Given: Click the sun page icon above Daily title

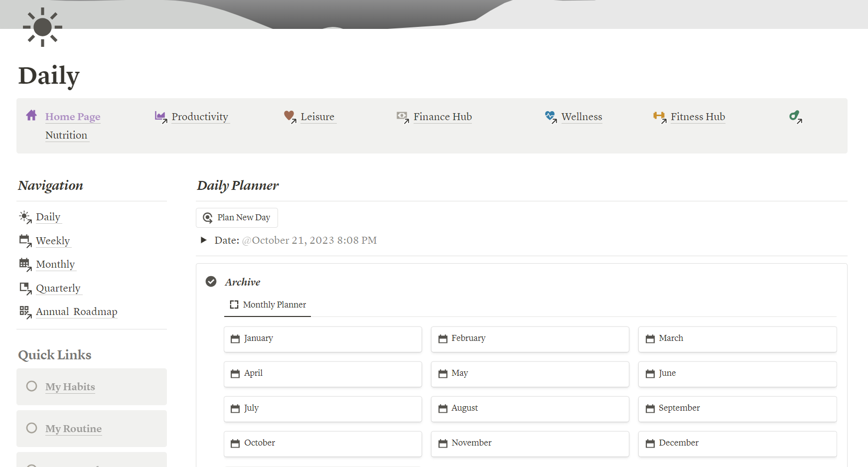Looking at the screenshot, I should point(42,27).
